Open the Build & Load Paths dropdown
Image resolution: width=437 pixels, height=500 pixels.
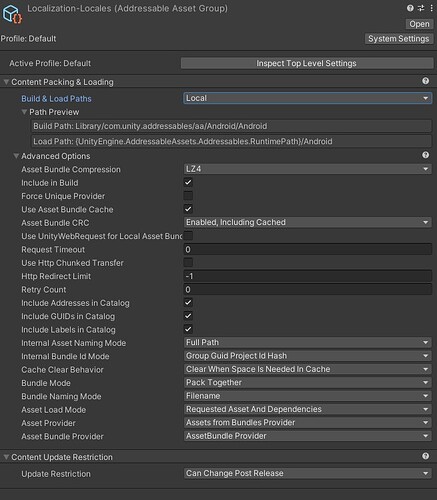tap(307, 98)
